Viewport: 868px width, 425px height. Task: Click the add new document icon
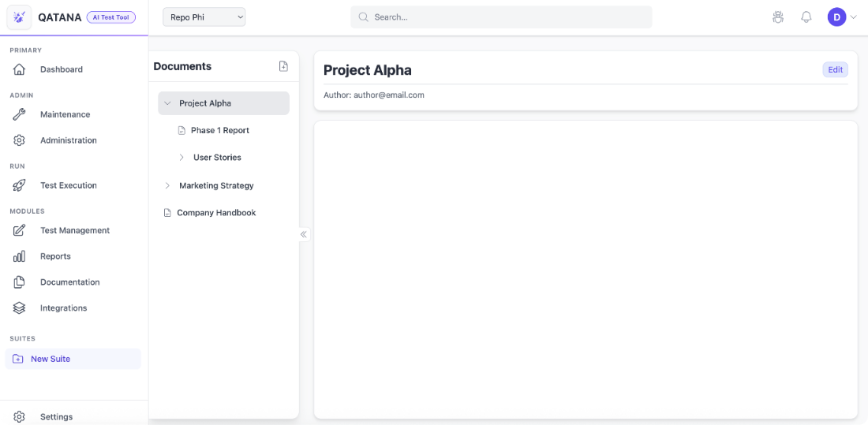pos(283,66)
